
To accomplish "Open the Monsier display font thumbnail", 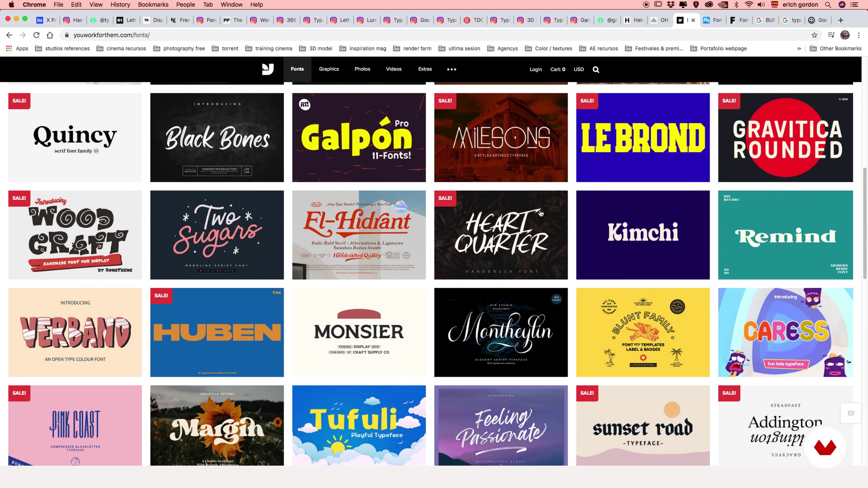I will 359,332.
